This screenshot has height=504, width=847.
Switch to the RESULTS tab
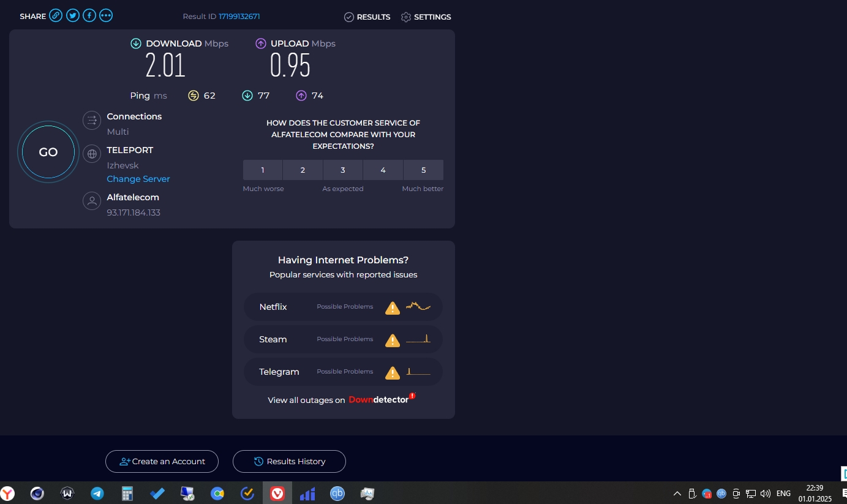point(367,17)
